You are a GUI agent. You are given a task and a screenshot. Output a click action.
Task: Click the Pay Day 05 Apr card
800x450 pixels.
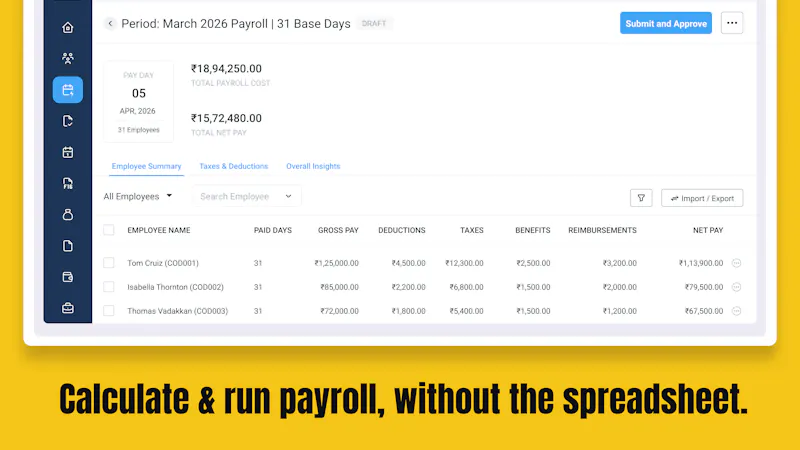(138, 102)
